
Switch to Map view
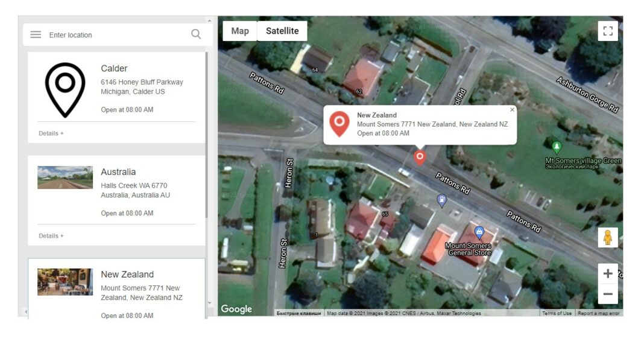click(x=240, y=31)
